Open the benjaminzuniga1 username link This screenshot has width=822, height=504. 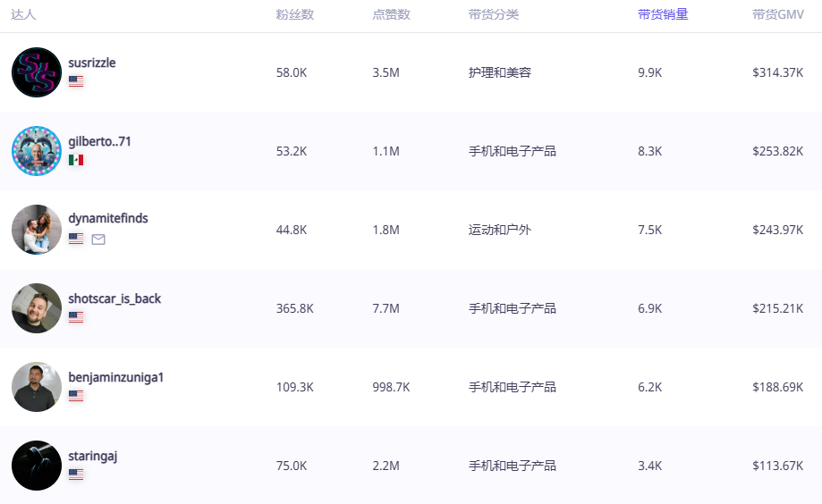116,377
